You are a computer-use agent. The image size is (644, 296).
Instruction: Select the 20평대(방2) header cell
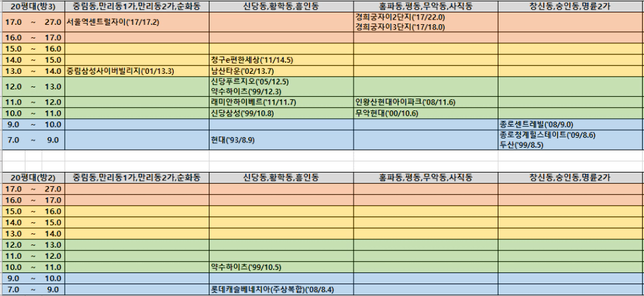(33, 178)
